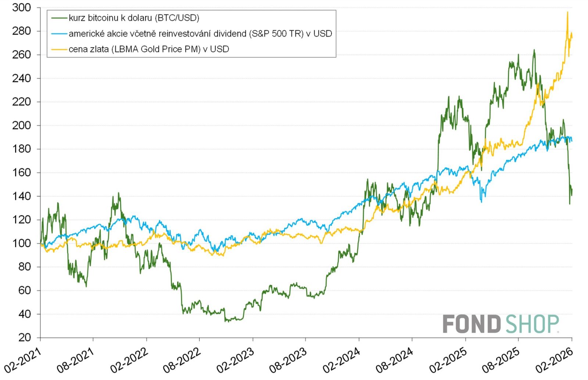Select the 'kurz bitcoinu k dolaru' legend label
Image resolution: width=588 pixels, height=380 pixels.
134,18
